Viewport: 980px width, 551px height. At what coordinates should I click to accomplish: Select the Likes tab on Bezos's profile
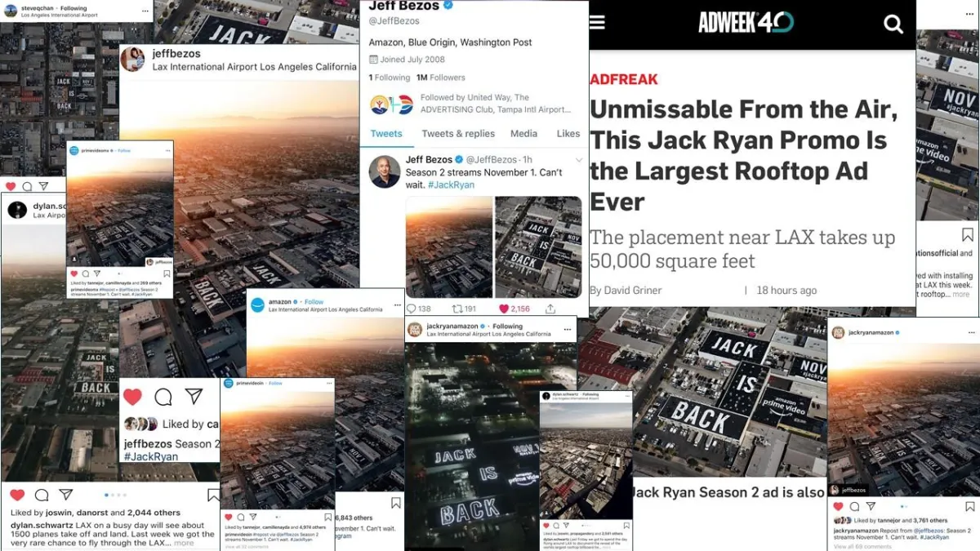click(568, 134)
